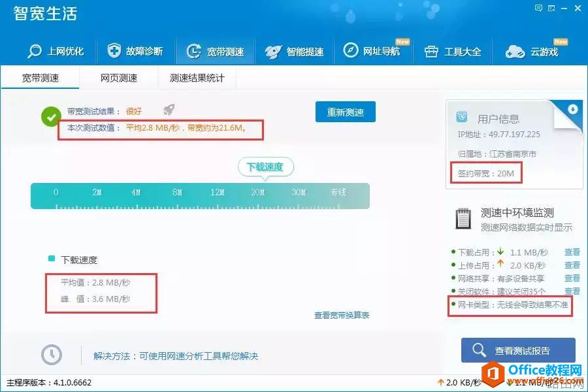Screen dimensions: 588x392
Task: Click 查看 next to 上传占用
Action: point(572,265)
